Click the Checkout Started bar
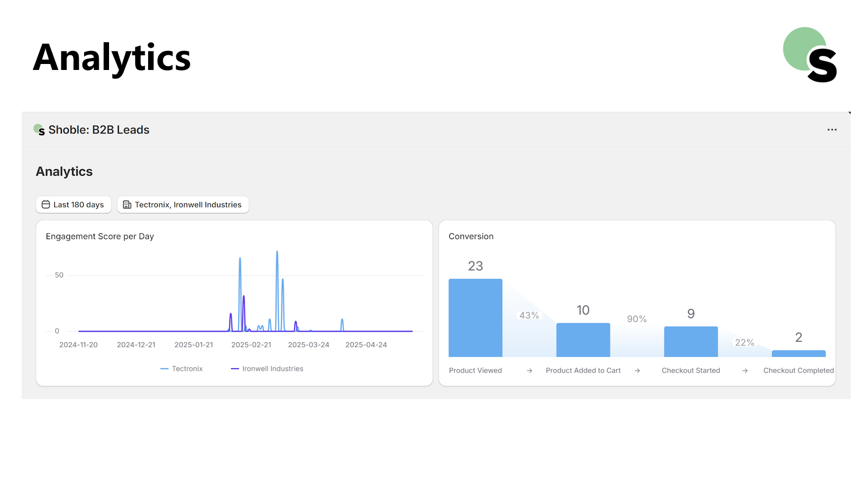Viewport: 868px width, 488px height. (691, 342)
